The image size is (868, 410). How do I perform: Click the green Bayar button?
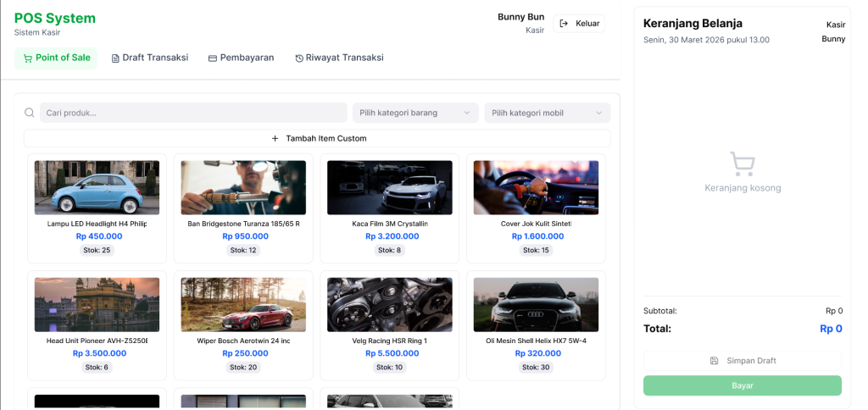point(743,385)
